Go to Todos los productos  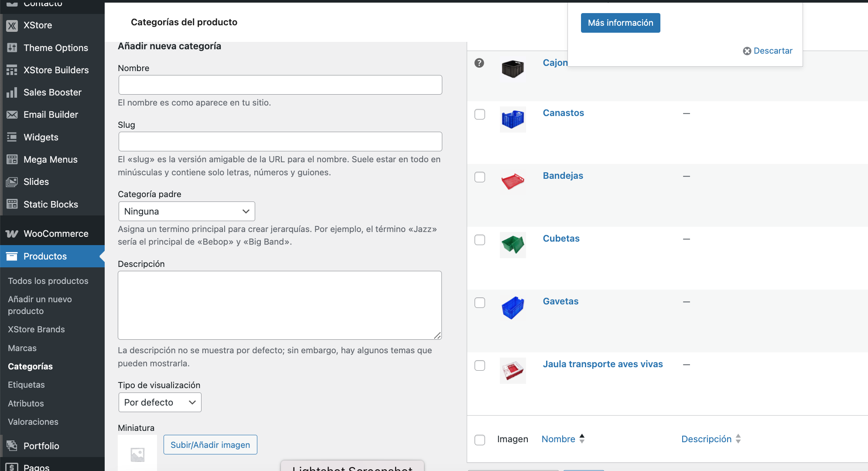point(48,281)
